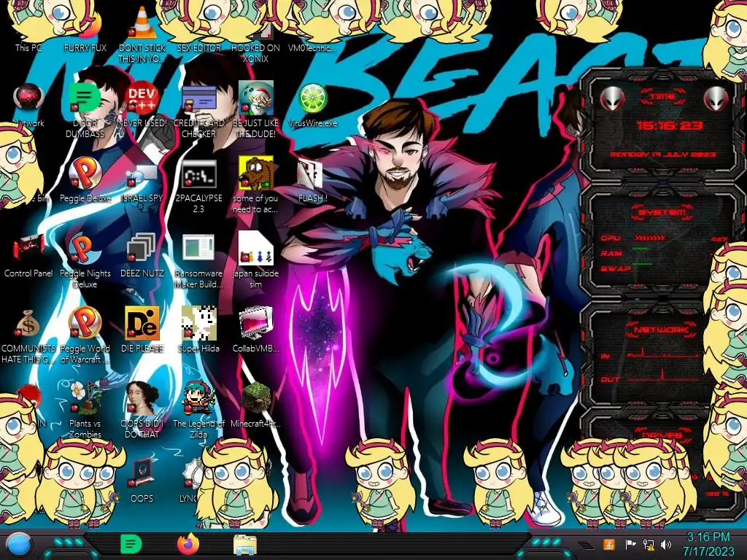Open the OOPS desktop shortcut
747x560 pixels.
coord(142,472)
